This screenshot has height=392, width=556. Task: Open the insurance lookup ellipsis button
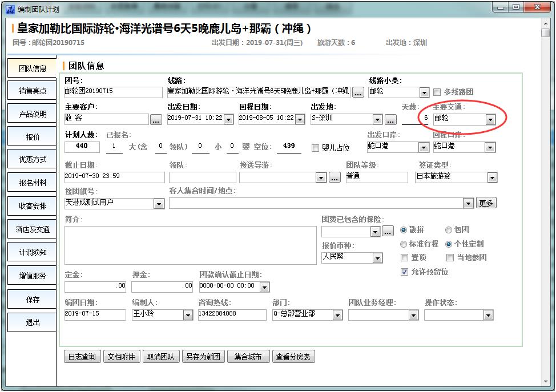388,232
